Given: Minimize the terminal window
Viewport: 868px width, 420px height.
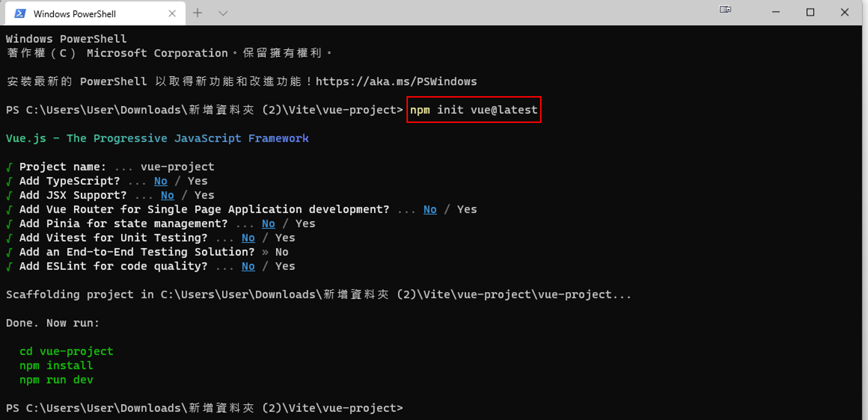Looking at the screenshot, I should coord(776,12).
